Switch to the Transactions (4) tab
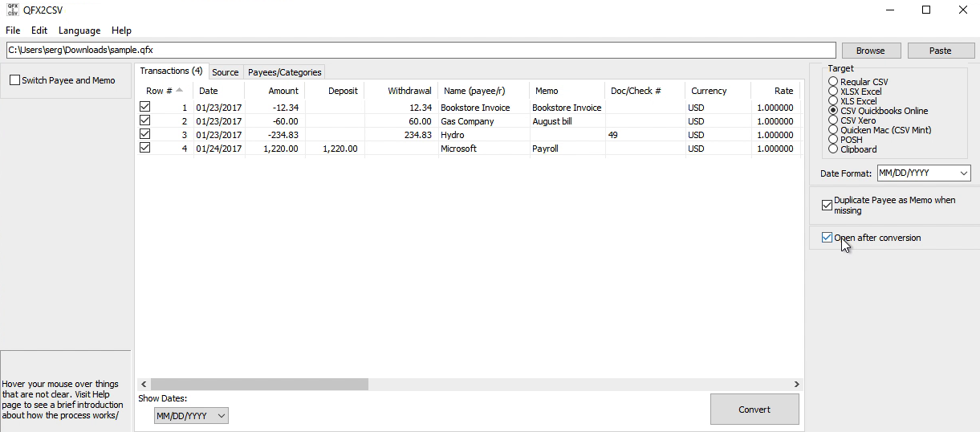This screenshot has height=432, width=980. [x=171, y=71]
